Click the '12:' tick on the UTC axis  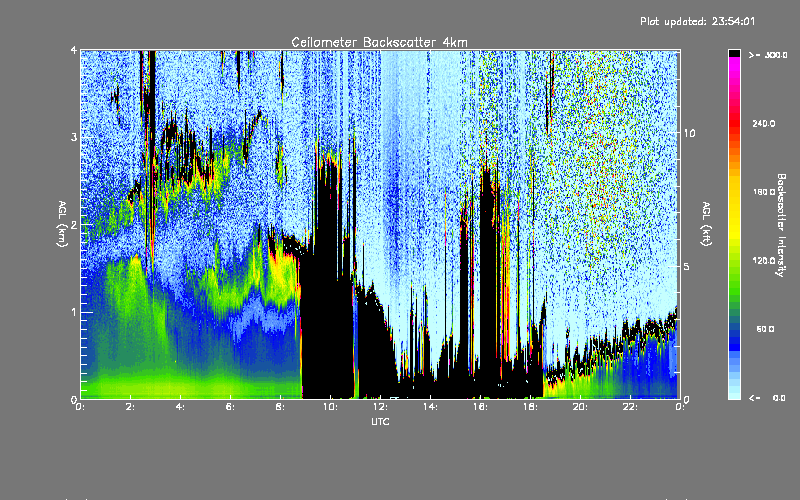click(x=380, y=407)
